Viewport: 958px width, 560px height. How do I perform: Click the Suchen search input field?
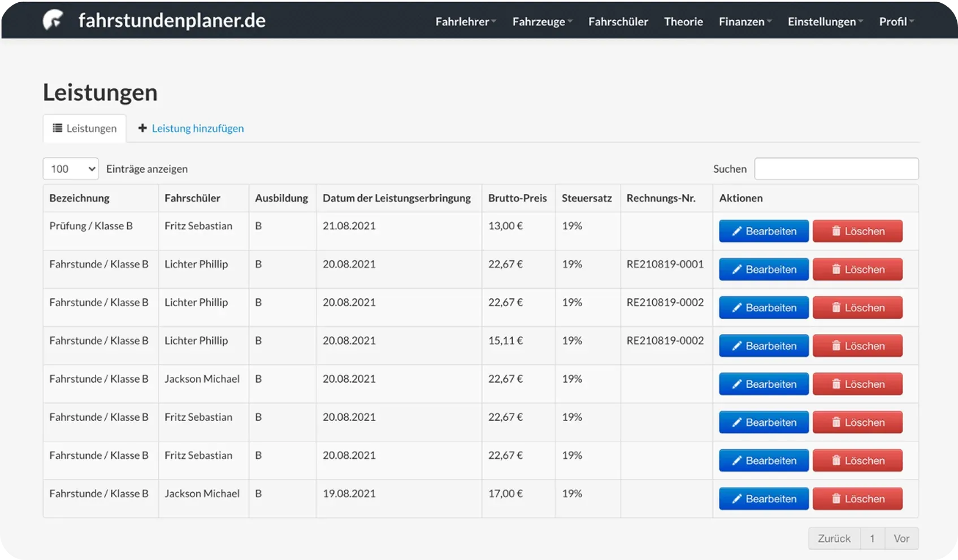[x=836, y=169]
